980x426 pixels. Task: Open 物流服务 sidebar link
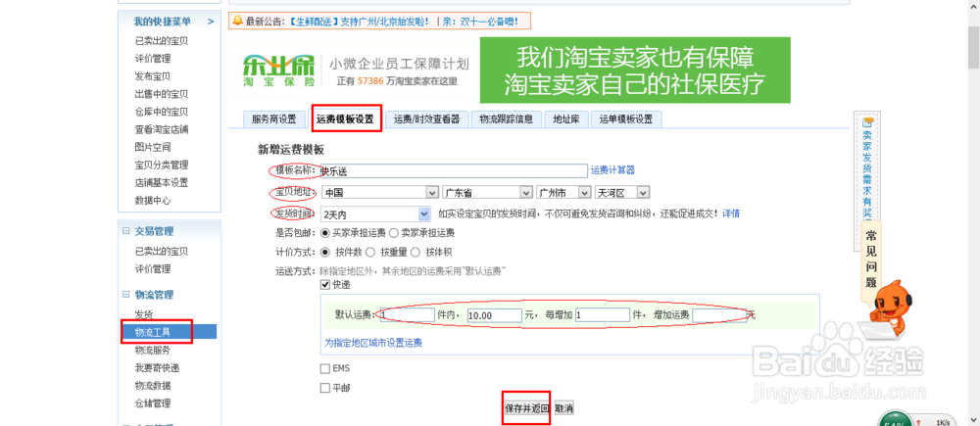click(x=153, y=350)
